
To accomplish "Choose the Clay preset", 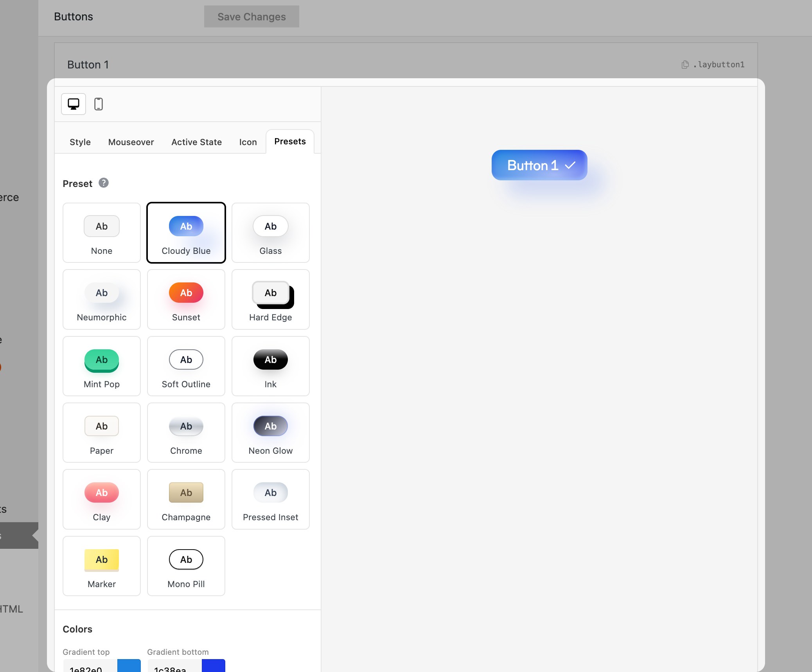I will pyautogui.click(x=102, y=499).
